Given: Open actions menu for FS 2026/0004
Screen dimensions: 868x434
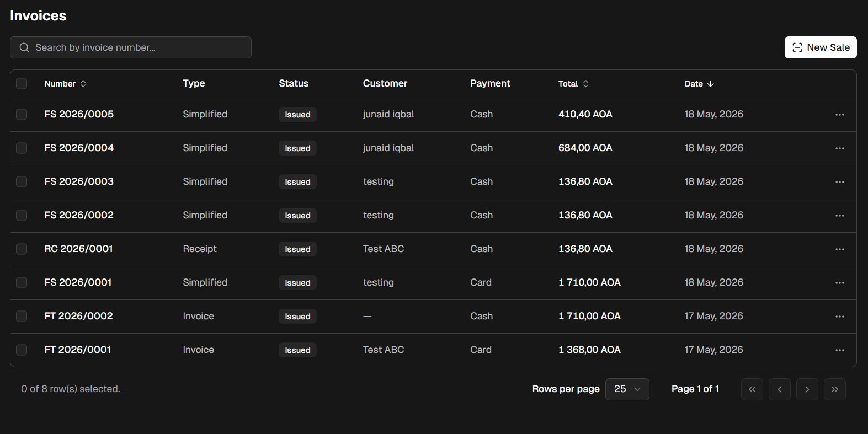Looking at the screenshot, I should click(840, 148).
